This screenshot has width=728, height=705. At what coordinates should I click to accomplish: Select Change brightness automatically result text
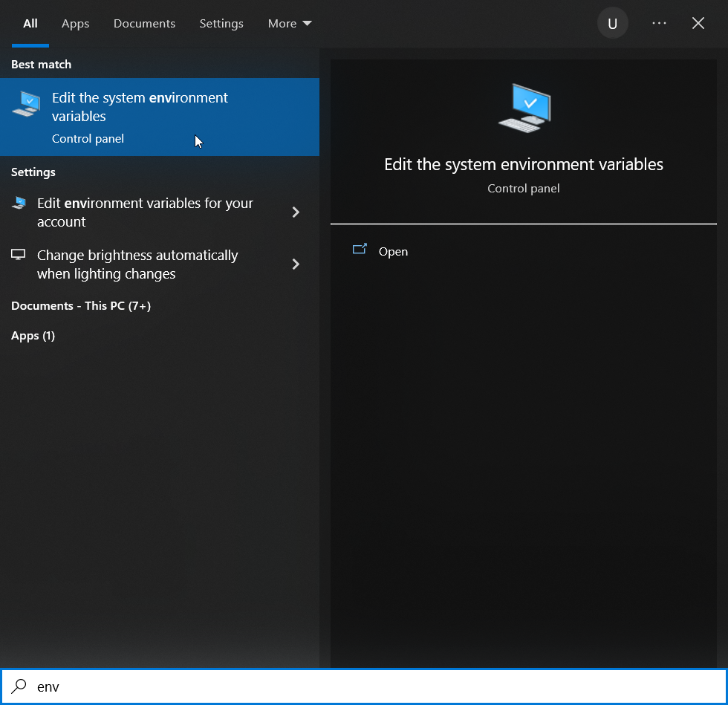[x=137, y=264]
